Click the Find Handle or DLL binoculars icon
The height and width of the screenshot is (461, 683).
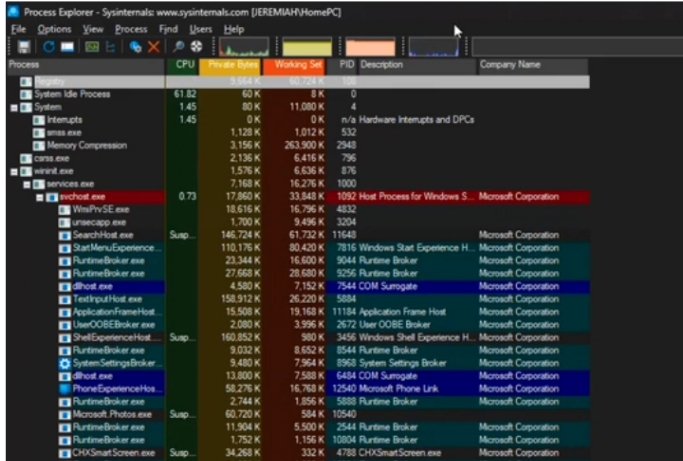(x=179, y=47)
